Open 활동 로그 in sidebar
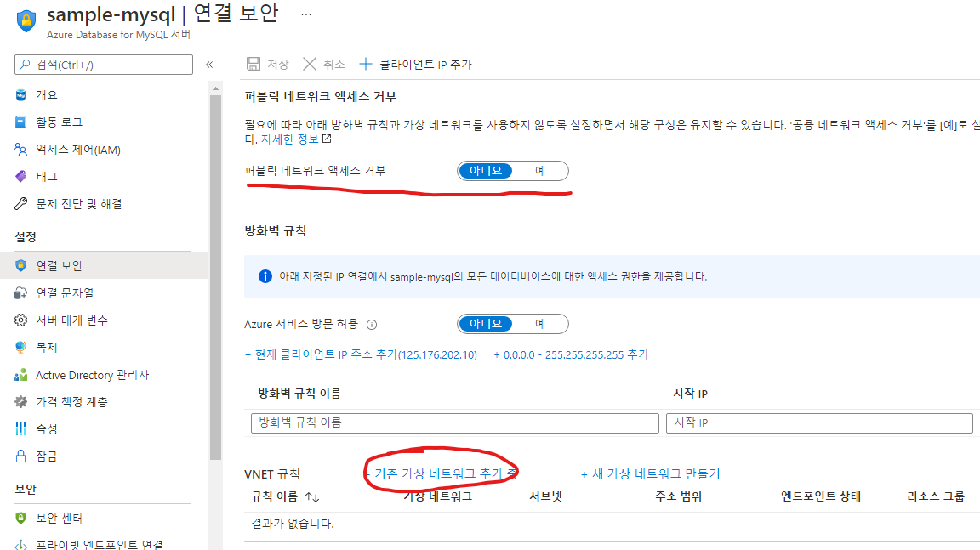980x550 pixels. pyautogui.click(x=59, y=122)
